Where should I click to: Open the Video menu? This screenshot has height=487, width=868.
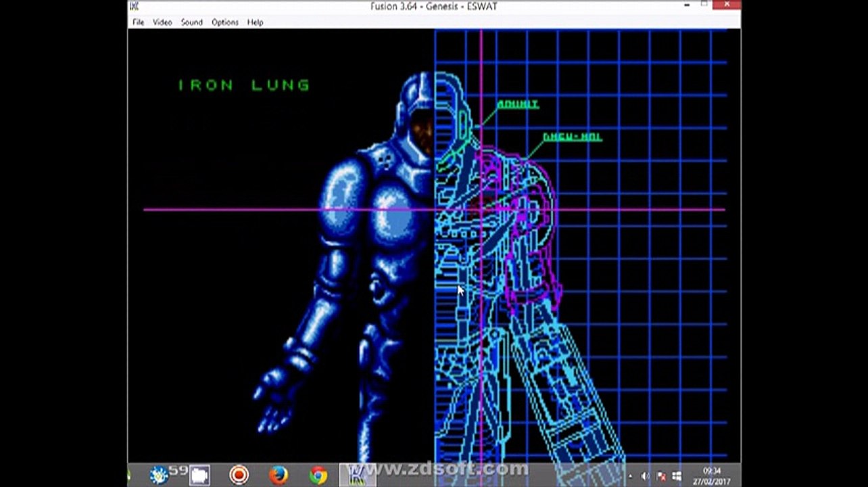(162, 22)
